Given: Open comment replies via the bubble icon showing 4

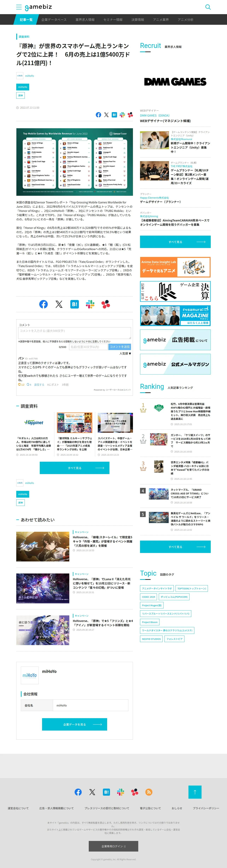Looking at the screenshot, I should coord(29,384).
